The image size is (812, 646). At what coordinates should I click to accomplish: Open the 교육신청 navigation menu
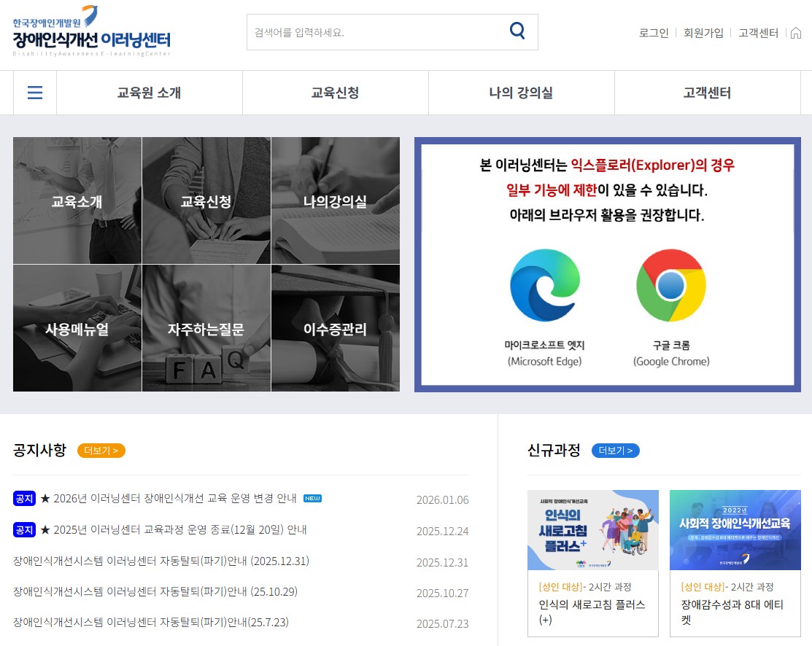coord(335,92)
